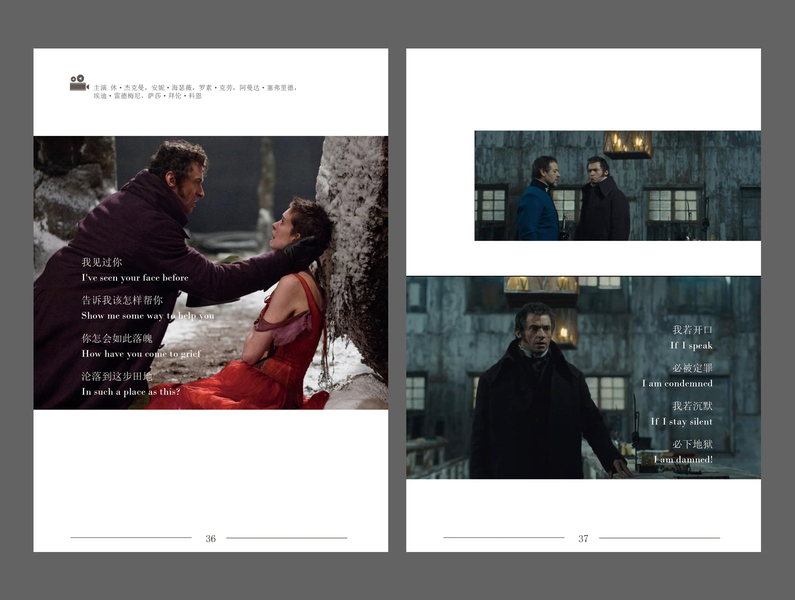
Task: Click the lyric "我见过你"
Action: pos(102,262)
